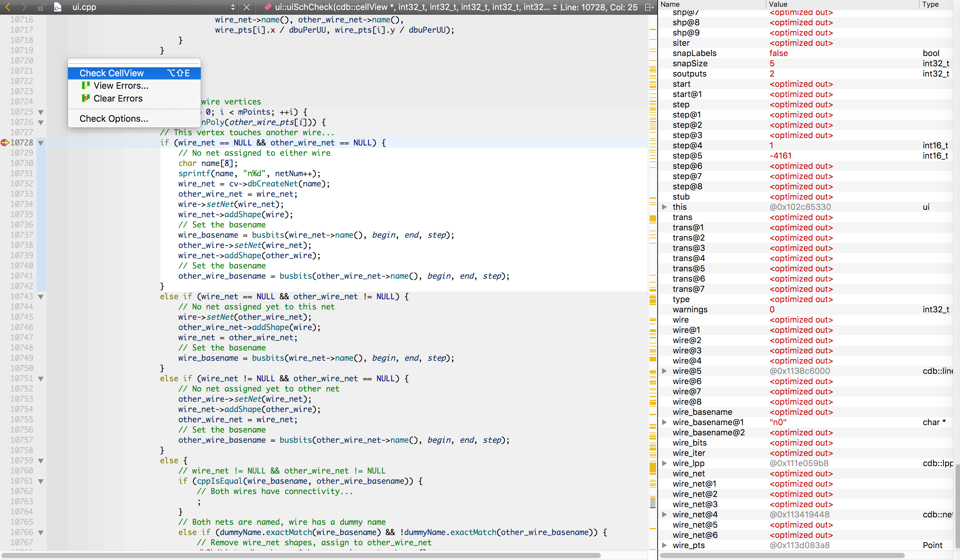Click the forward navigation arrow

[x=24, y=7]
